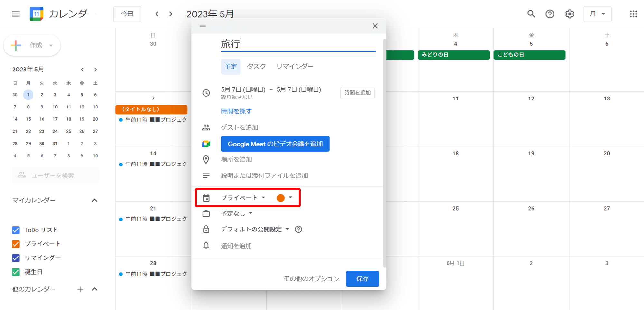Open the orange event color picker
The image size is (644, 310).
pos(284,198)
